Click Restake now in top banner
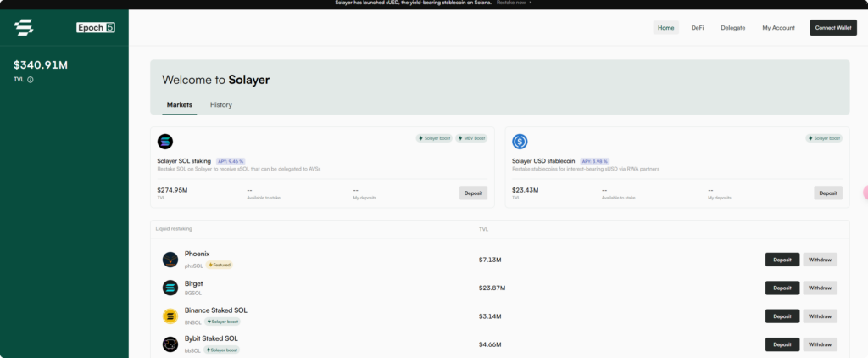This screenshot has width=868, height=358. tap(515, 3)
